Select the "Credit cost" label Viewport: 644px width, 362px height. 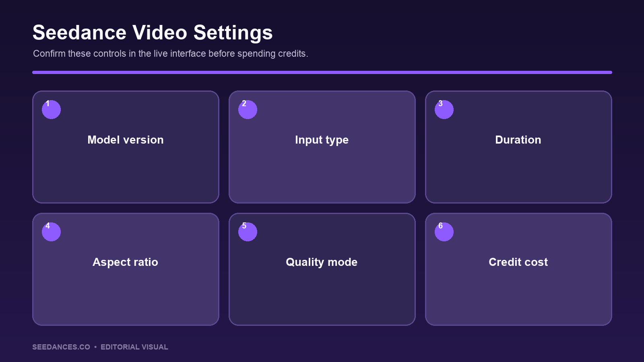pyautogui.click(x=518, y=262)
